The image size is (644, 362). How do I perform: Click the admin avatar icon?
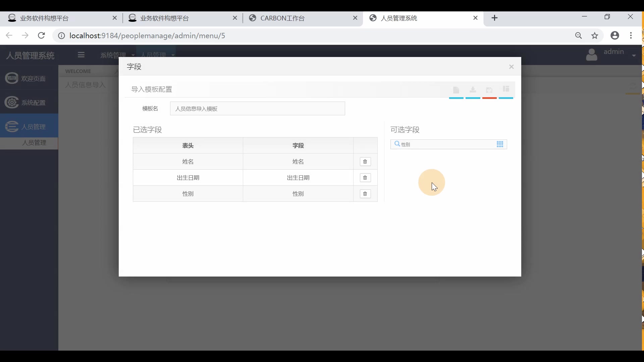592,55
